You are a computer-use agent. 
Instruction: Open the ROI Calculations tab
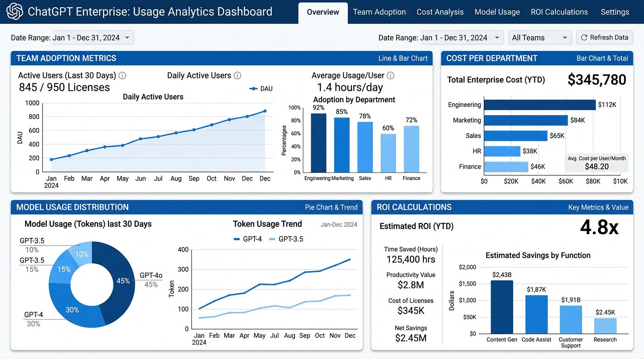click(559, 12)
